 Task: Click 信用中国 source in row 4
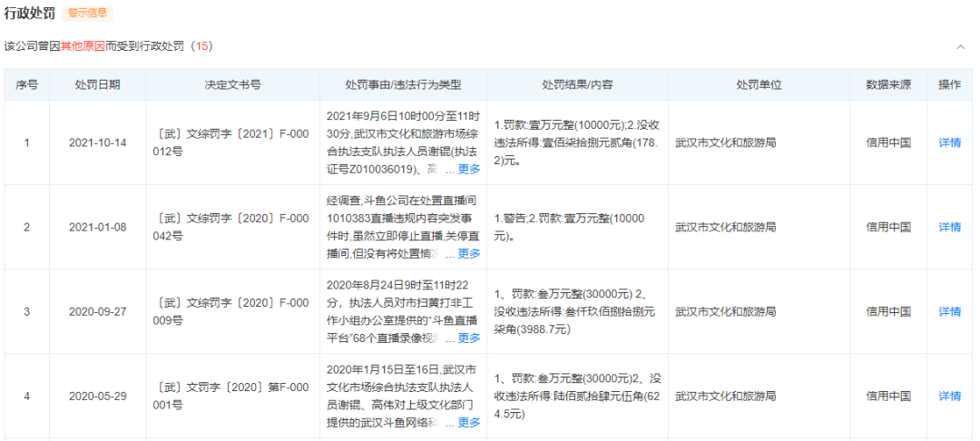click(888, 396)
